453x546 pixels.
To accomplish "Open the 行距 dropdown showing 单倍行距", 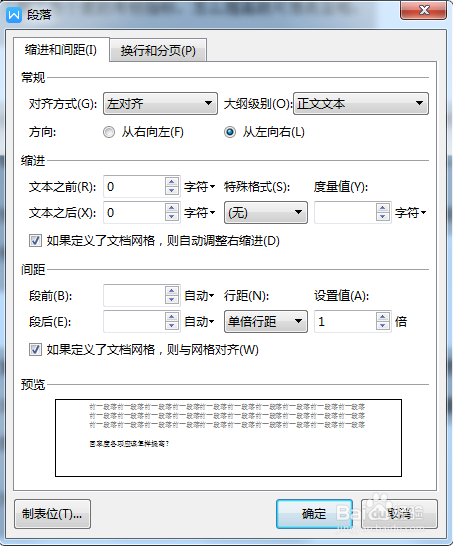I will coord(266,321).
